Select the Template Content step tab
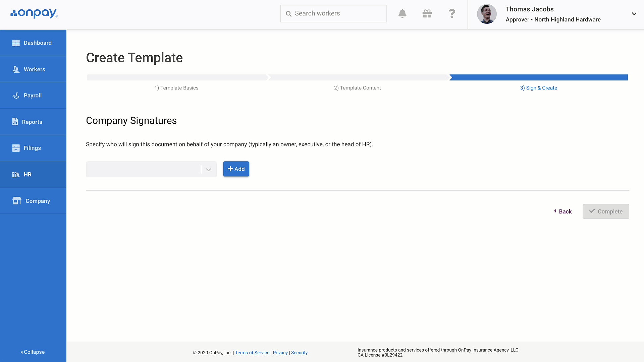 [x=357, y=87]
